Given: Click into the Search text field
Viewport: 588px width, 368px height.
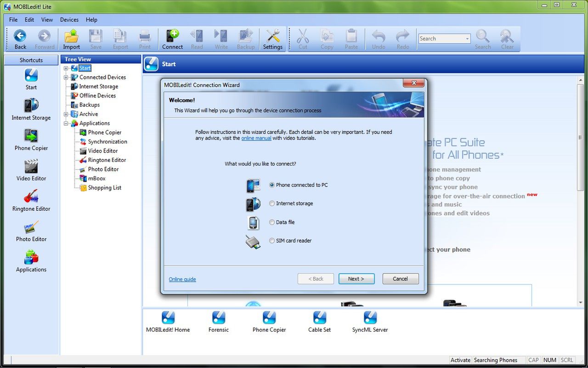Looking at the screenshot, I should (441, 39).
